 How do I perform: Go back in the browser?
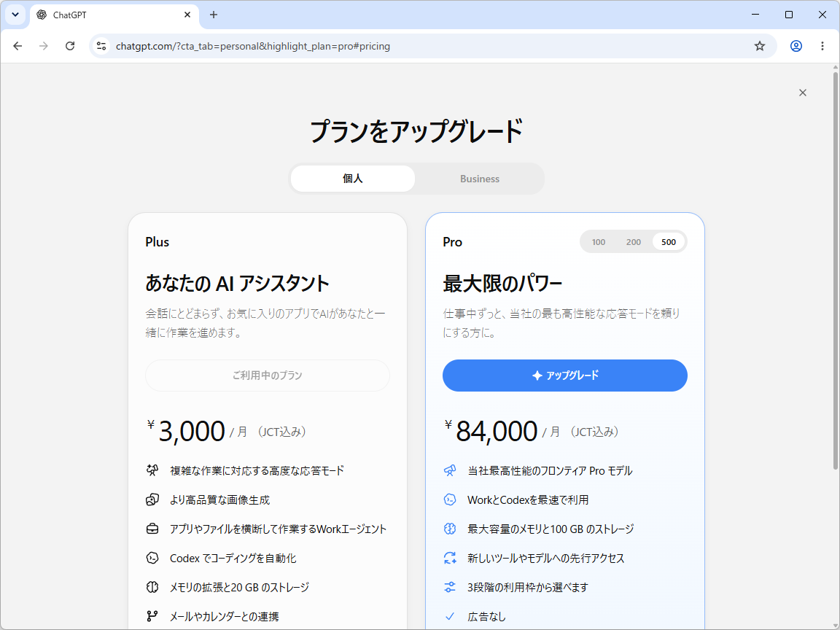17,46
